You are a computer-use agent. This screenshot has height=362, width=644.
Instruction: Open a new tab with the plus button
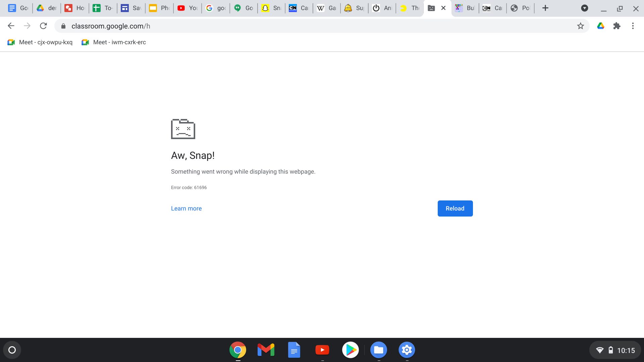point(545,8)
